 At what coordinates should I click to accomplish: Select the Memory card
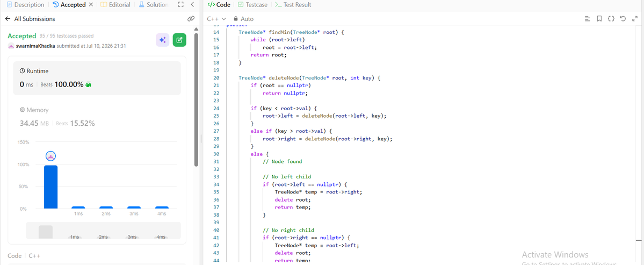point(97,117)
